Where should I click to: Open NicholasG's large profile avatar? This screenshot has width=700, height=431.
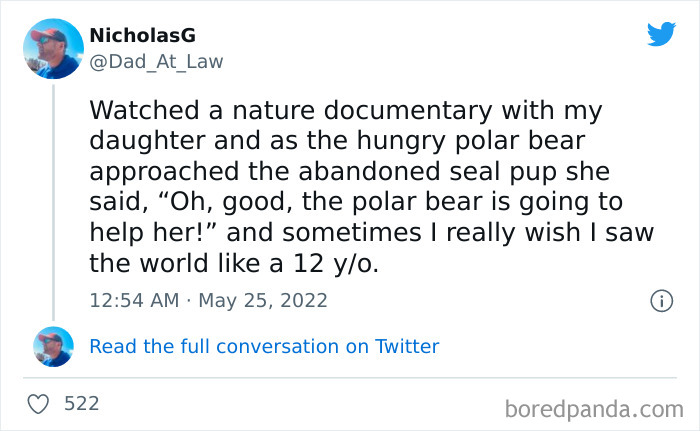click(x=52, y=47)
